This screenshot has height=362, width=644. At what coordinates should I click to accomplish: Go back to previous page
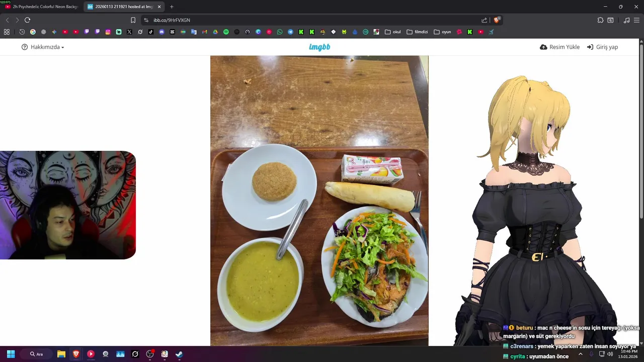[x=7, y=20]
